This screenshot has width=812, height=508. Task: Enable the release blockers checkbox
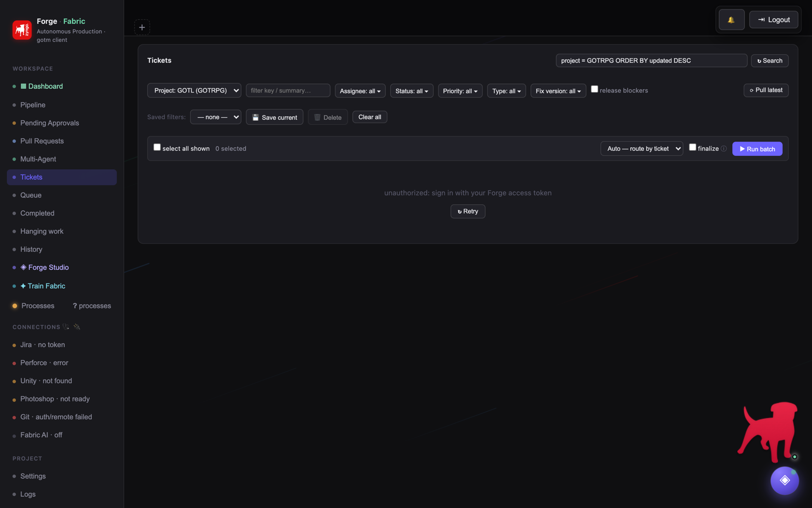594,89
